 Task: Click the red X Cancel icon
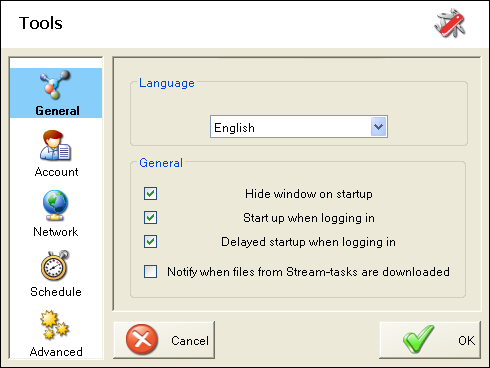pos(142,340)
